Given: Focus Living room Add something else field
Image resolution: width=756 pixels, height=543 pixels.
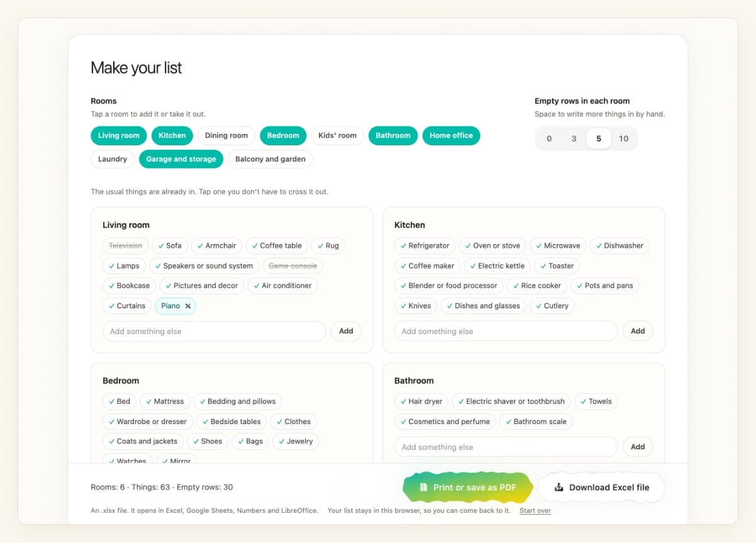Looking at the screenshot, I should (x=214, y=331).
